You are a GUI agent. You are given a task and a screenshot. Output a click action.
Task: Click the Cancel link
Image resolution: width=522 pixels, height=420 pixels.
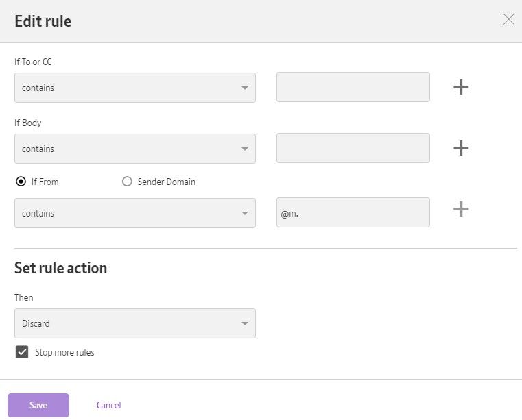tap(108, 405)
